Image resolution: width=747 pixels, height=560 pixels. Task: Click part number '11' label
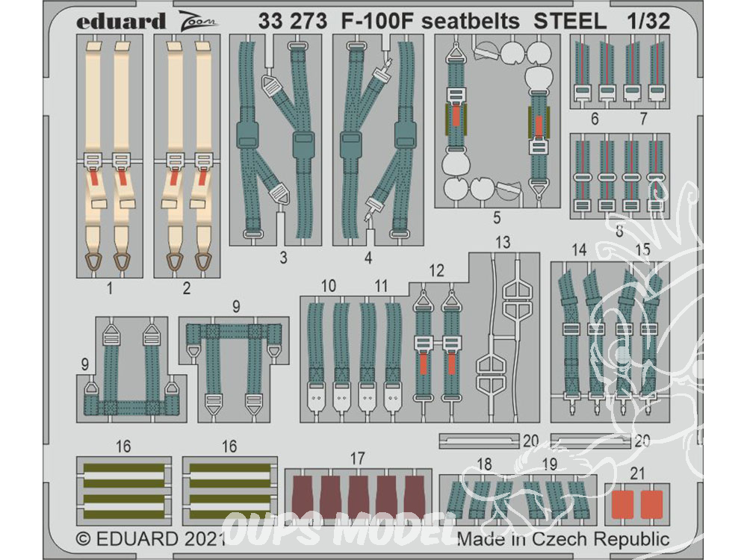click(381, 286)
